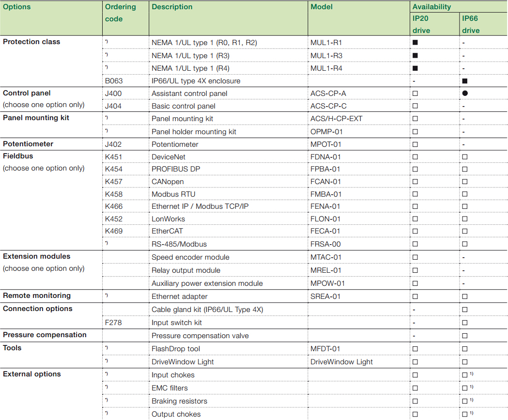Click the IP66 footnoted square for Braking resistors
The image size is (508, 420).
click(x=464, y=401)
